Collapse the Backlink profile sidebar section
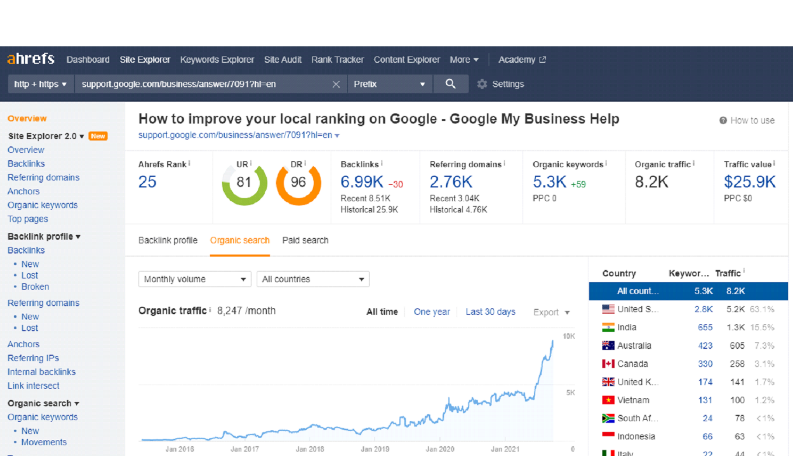Viewport: 793px width, 456px height. tap(44, 237)
